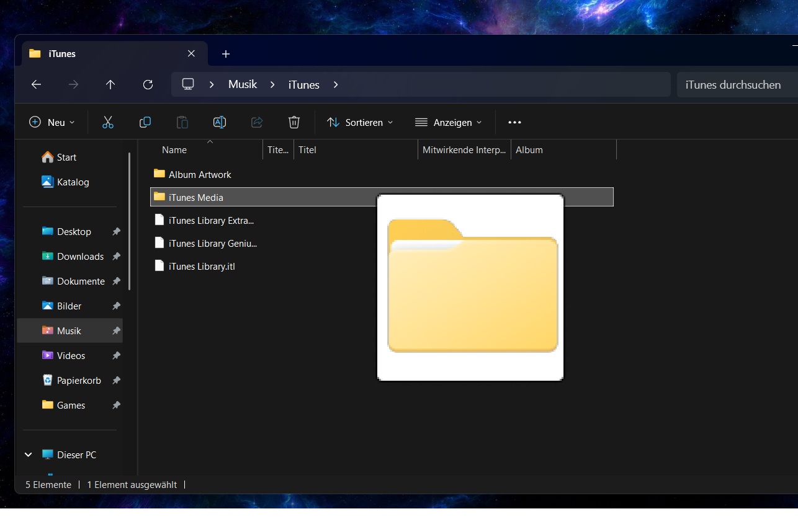Sort by Mitwirkende Interpreten column header
The image size is (798, 532).
click(464, 149)
